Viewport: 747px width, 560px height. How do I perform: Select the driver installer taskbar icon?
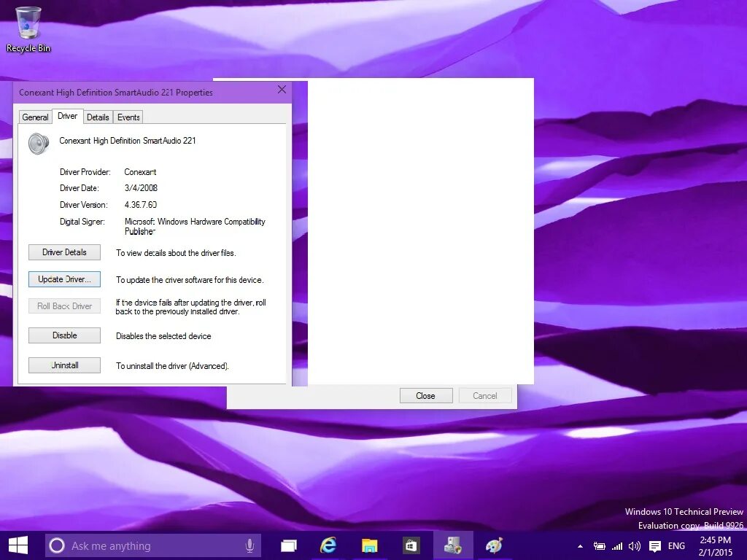pyautogui.click(x=453, y=545)
